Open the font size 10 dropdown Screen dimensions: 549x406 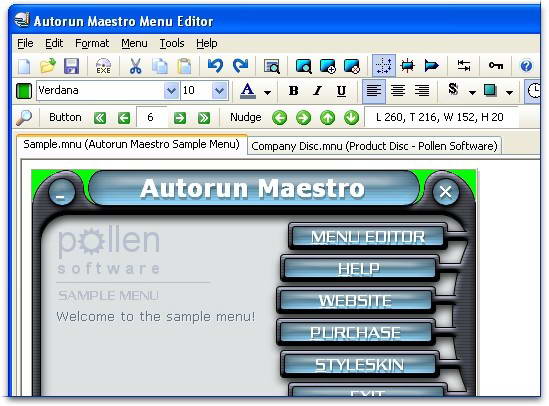click(x=220, y=91)
